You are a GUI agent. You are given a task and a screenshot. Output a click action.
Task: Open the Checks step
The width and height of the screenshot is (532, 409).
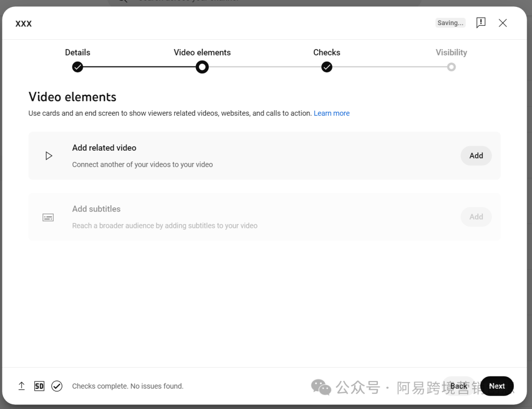click(327, 53)
